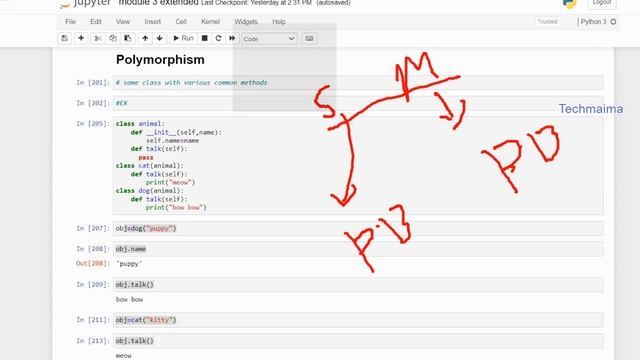Click the class animal code cell
The image size is (640, 360).
[x=358, y=166]
